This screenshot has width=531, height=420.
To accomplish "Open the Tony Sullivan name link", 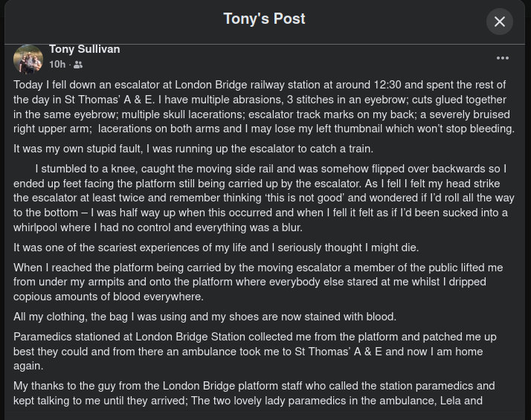I will click(84, 49).
